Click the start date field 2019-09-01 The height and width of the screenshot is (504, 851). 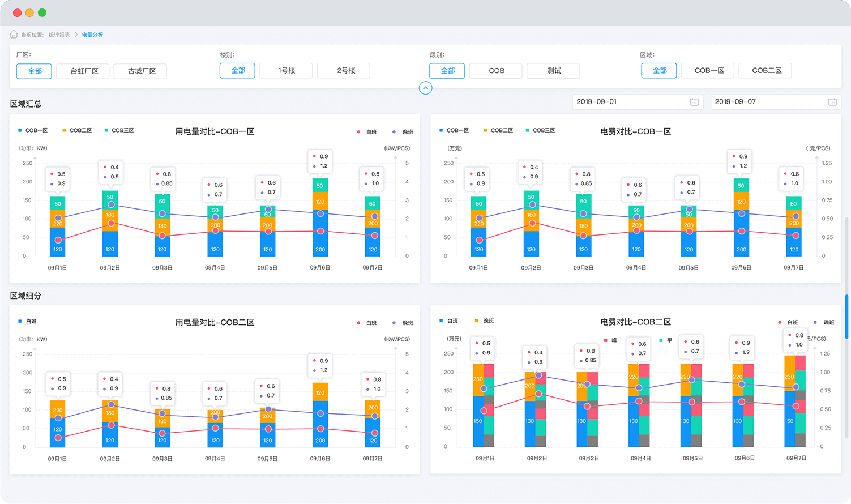(638, 102)
